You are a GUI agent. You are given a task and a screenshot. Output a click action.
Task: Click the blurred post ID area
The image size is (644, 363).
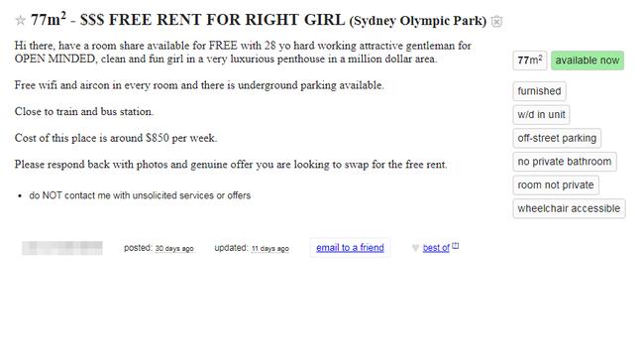click(62, 248)
